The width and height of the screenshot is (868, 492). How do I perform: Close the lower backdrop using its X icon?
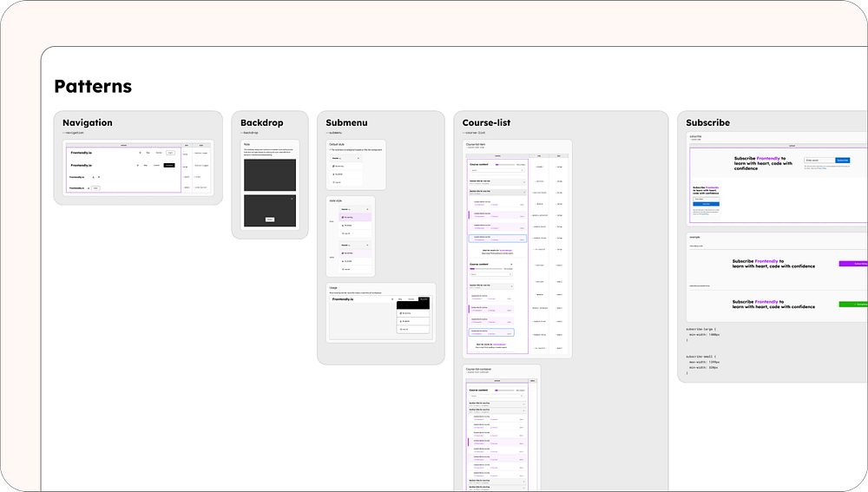coord(293,199)
